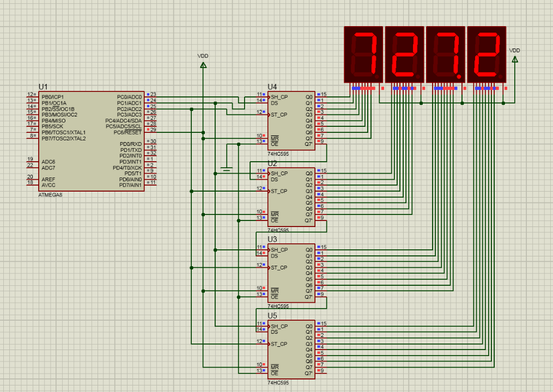Click the PD3/INT1 pin label
553x392 pixels.
coord(131,162)
